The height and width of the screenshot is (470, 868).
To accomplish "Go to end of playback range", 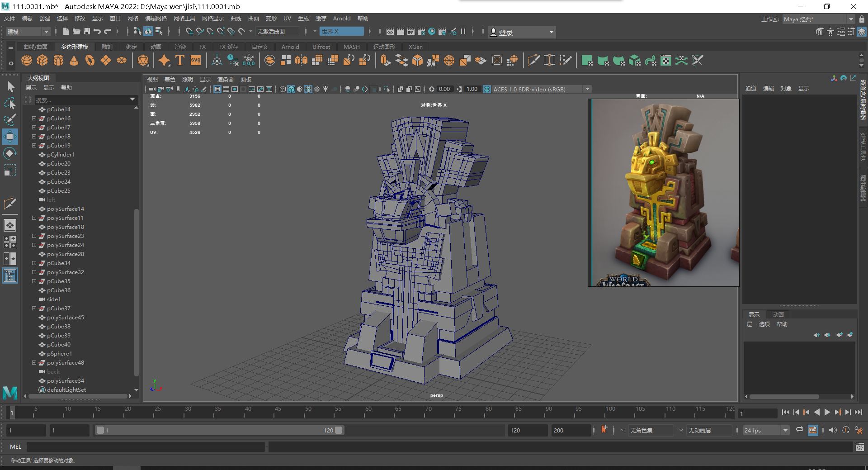I will pyautogui.click(x=859, y=412).
